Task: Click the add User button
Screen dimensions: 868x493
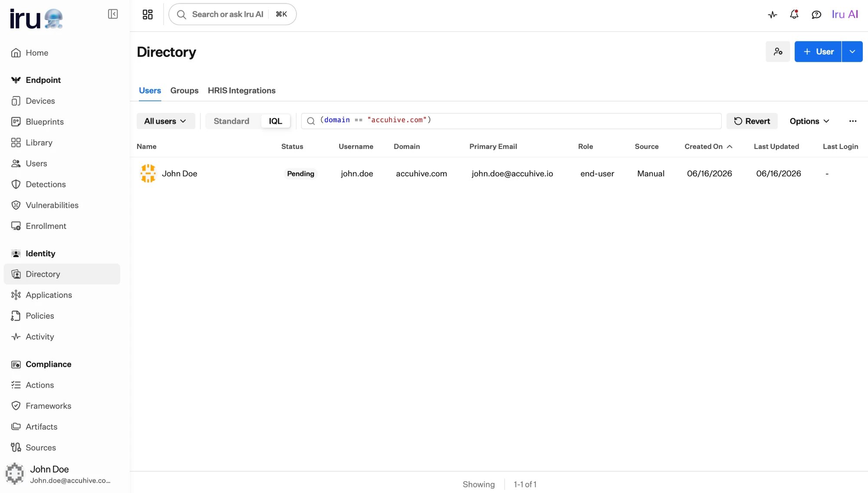Action: [818, 52]
